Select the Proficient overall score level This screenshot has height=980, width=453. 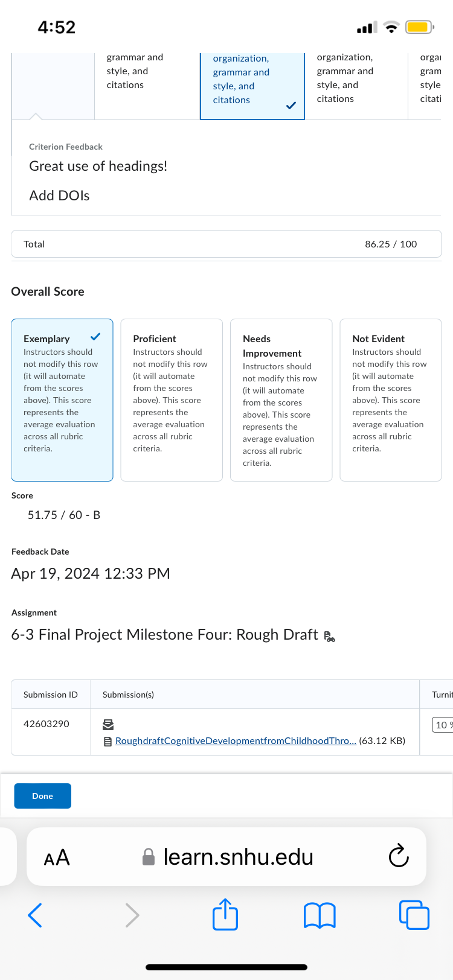click(x=172, y=400)
